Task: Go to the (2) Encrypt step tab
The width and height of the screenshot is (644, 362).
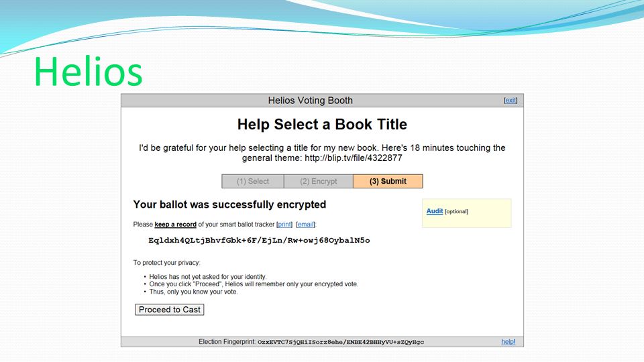Action: [x=318, y=181]
